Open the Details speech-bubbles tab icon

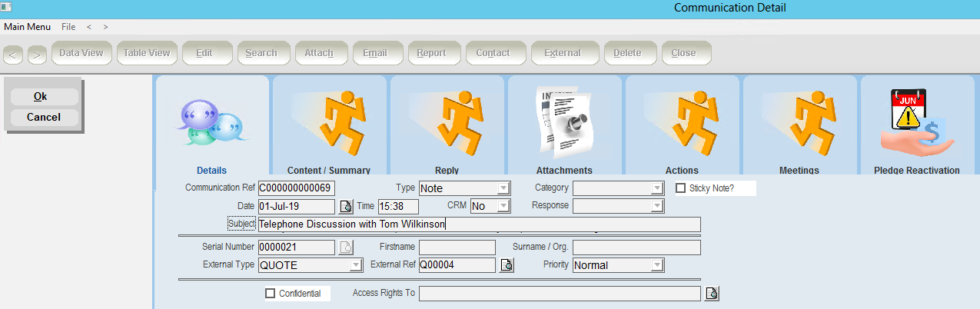coord(211,122)
